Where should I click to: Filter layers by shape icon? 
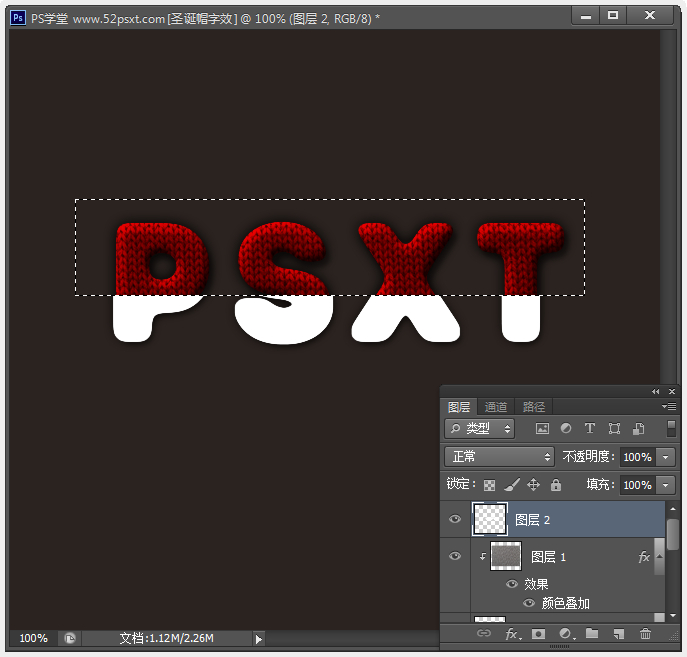pos(614,428)
